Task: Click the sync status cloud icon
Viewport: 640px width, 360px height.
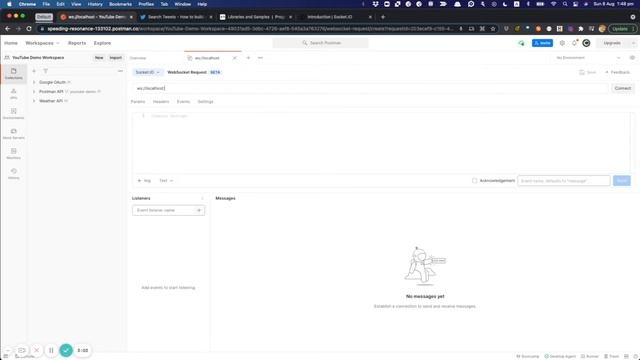Action: [521, 43]
